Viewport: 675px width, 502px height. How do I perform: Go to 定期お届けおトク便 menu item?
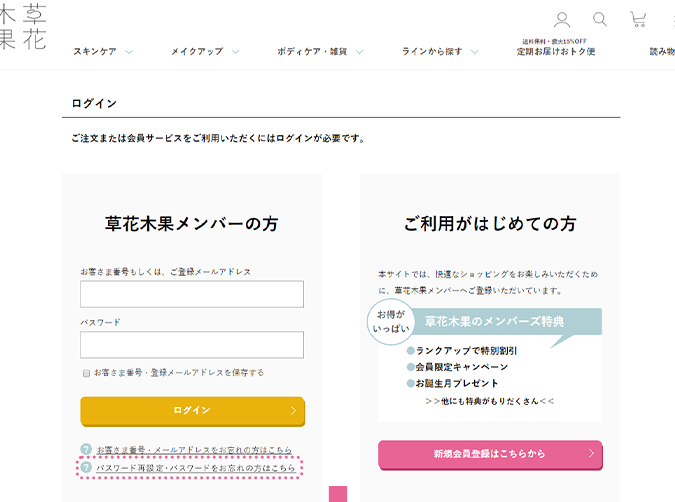click(556, 51)
